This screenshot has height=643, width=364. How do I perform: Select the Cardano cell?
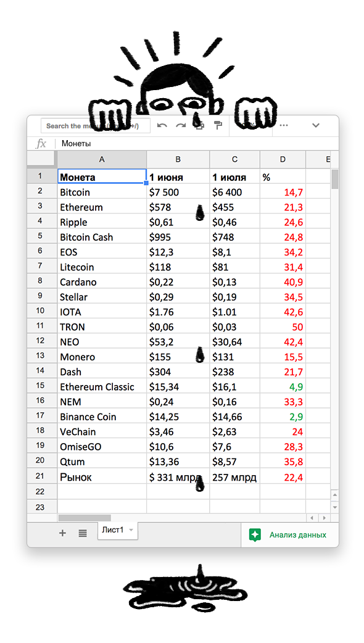tap(102, 282)
